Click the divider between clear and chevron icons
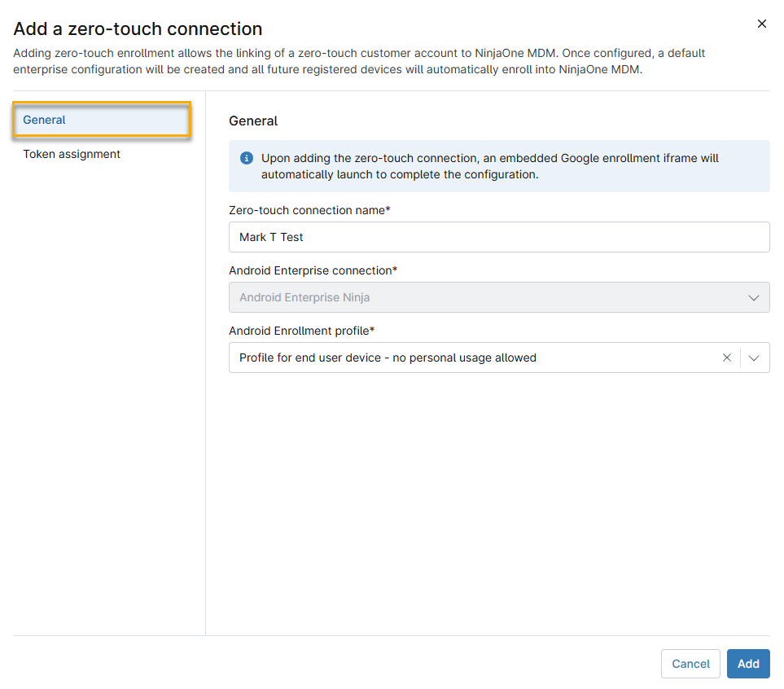784x689 pixels. [740, 358]
